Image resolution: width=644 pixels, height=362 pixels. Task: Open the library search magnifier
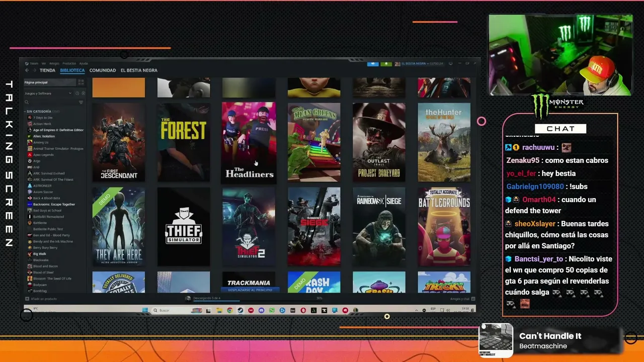pyautogui.click(x=27, y=103)
